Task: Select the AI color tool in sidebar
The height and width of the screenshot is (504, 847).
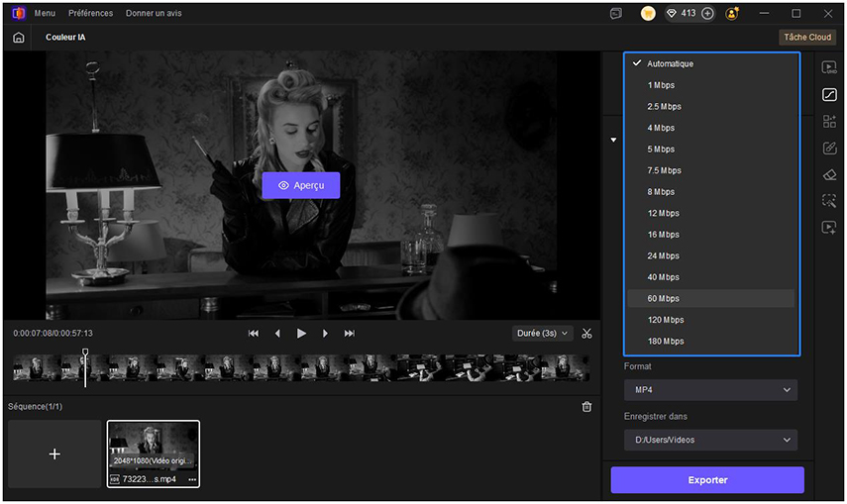Action: (829, 94)
